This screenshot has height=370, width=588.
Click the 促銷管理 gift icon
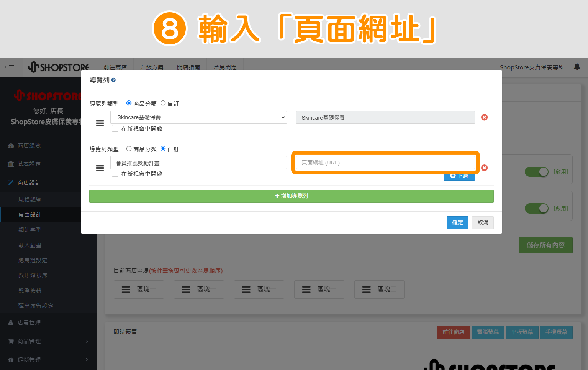point(11,360)
